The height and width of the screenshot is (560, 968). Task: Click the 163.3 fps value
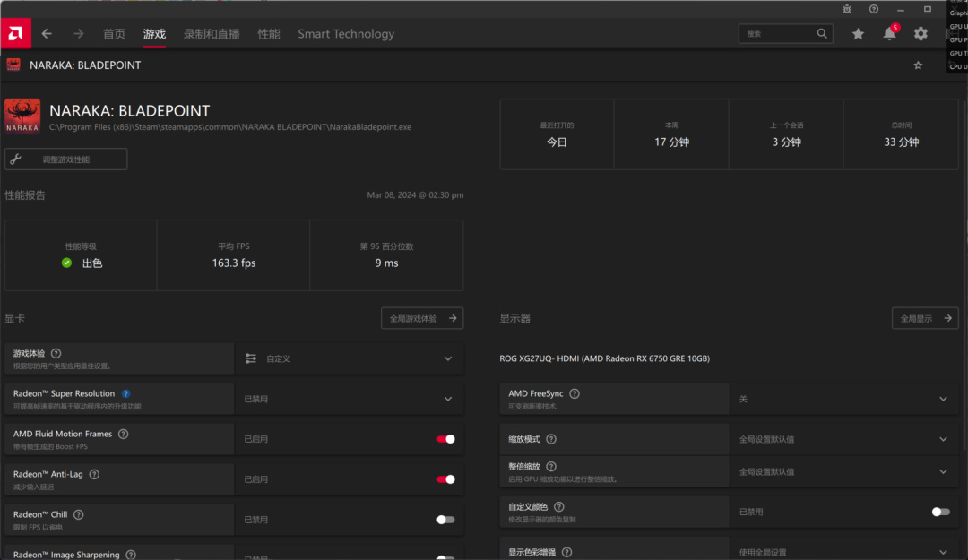click(x=234, y=263)
